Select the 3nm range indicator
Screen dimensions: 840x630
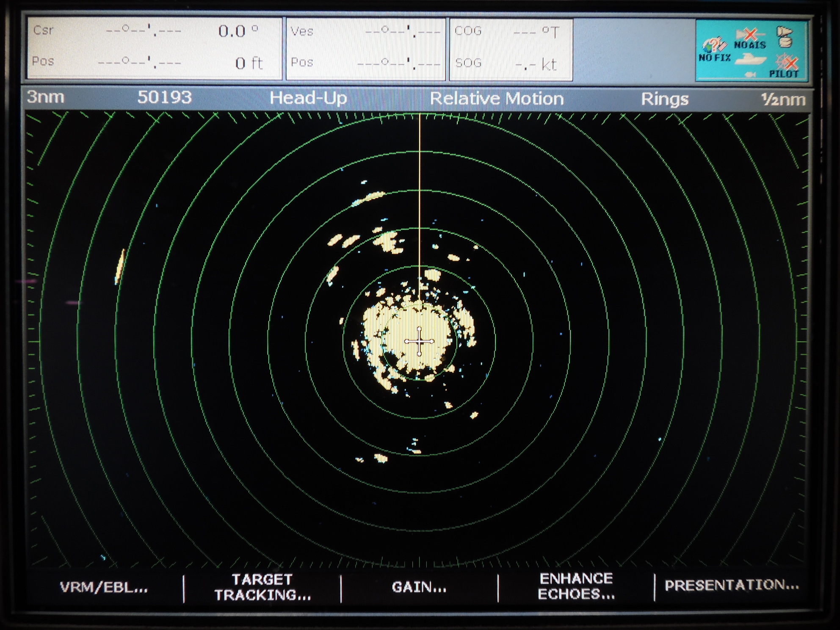click(46, 97)
